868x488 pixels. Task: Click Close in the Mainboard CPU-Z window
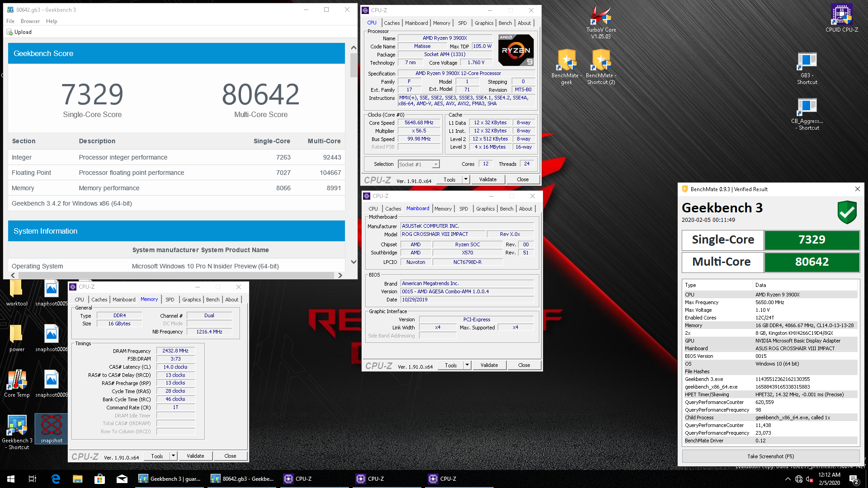(524, 365)
